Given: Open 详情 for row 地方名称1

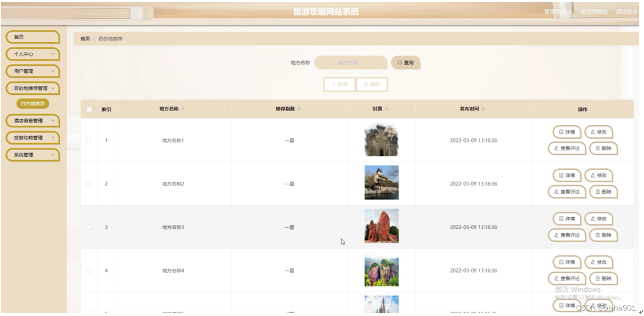Looking at the screenshot, I should coord(567,132).
